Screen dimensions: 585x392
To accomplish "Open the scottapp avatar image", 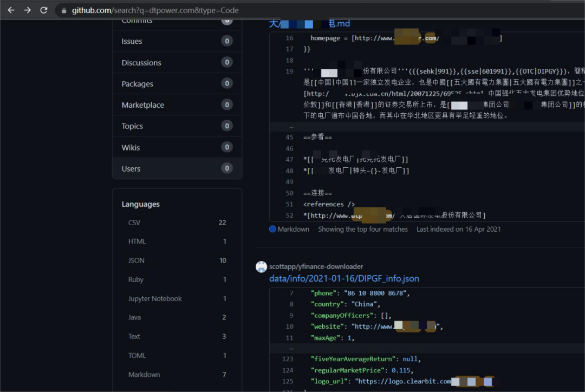I will (x=261, y=267).
